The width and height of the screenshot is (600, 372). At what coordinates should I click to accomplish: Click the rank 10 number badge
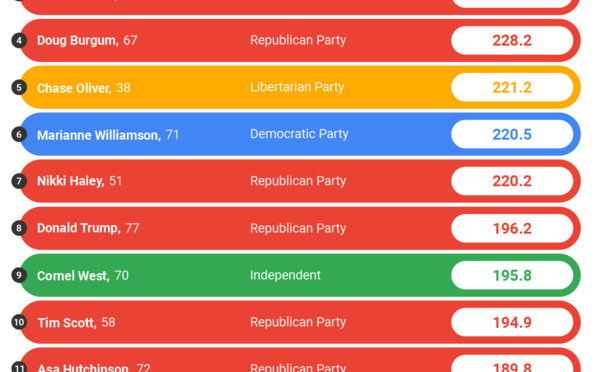pos(19,322)
